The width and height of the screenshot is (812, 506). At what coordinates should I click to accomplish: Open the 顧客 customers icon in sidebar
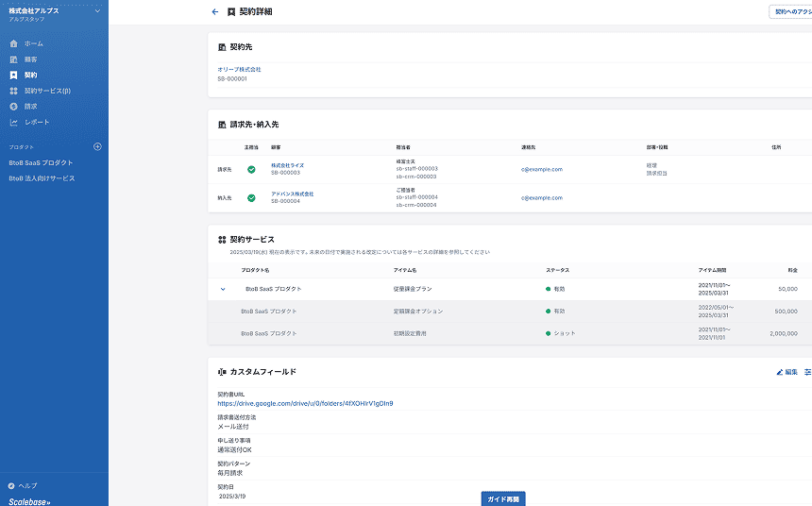pos(14,59)
